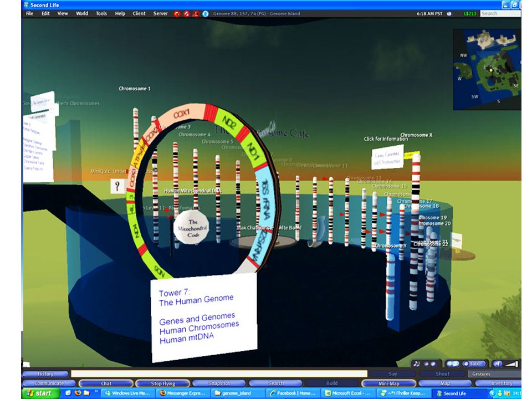Screen dimensions: 532x399
Task: Click the Chromosome X model
Action: (415, 231)
